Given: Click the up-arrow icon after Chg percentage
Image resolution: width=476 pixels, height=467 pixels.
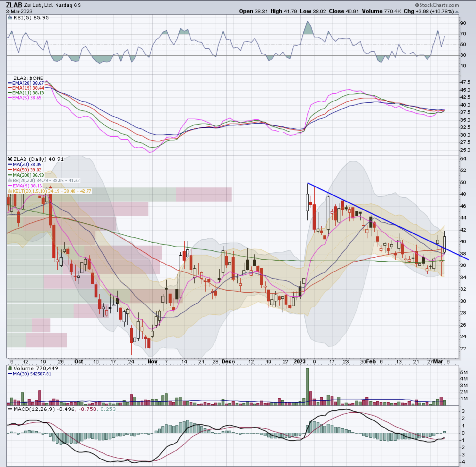Looking at the screenshot, I should [x=457, y=12].
